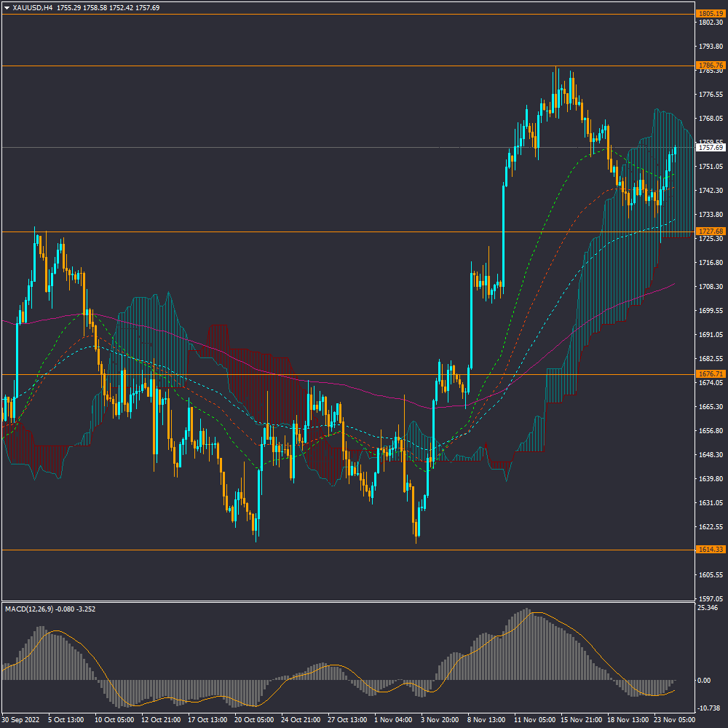This screenshot has height=728, width=728.
Task: Click the 1708.30 price axis value
Action: tap(710, 287)
